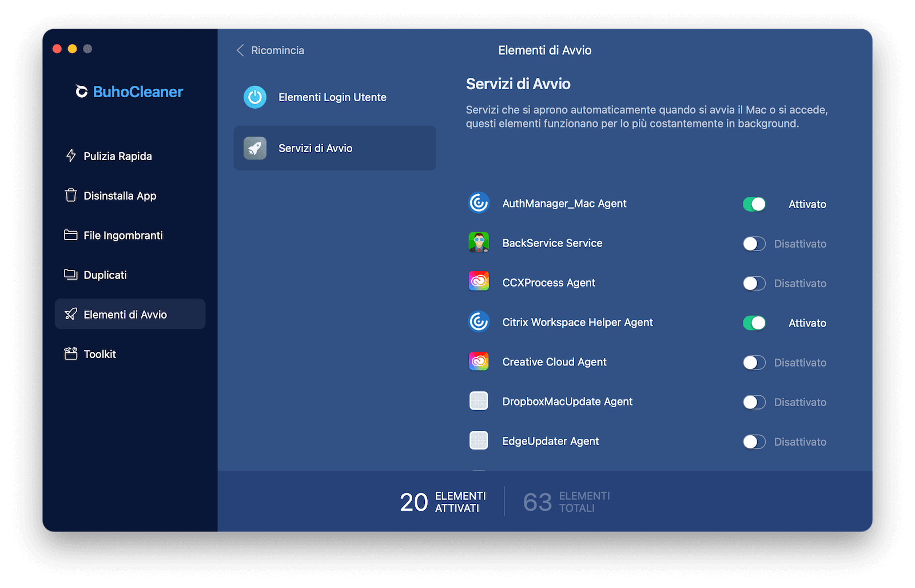The width and height of the screenshot is (915, 588).
Task: Click the Duplicati stacked folders icon
Action: (x=71, y=275)
